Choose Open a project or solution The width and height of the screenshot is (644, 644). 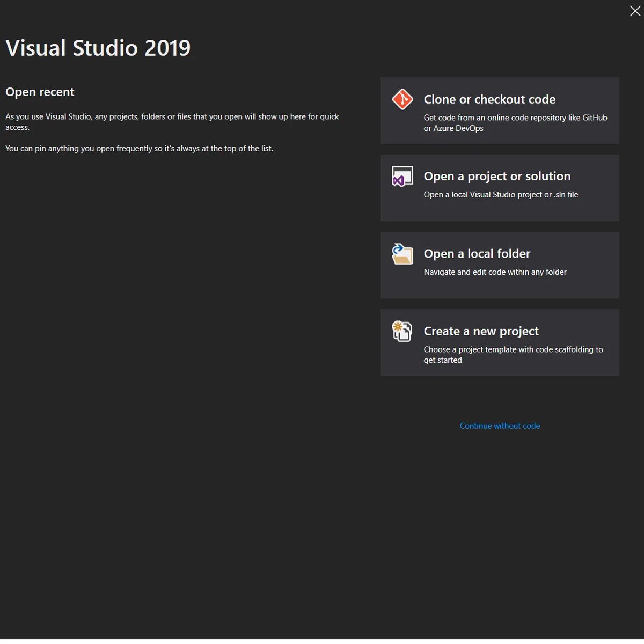pyautogui.click(x=500, y=188)
